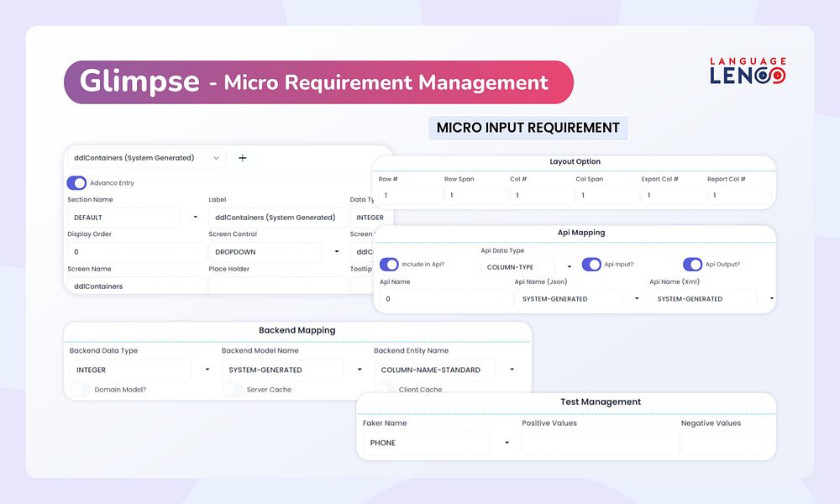840x504 pixels.
Task: Disable the Api Output switch
Action: point(692,264)
